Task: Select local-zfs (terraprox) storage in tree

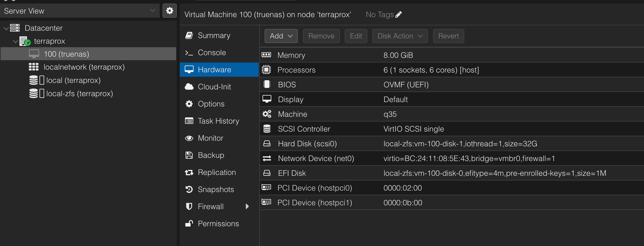Action: (x=80, y=94)
